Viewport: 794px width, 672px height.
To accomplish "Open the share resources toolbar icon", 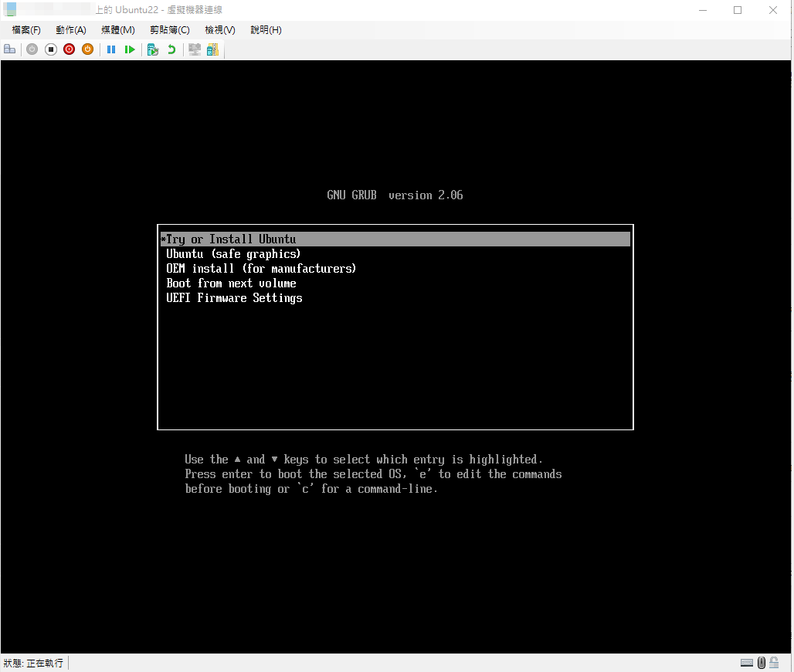I will point(212,49).
